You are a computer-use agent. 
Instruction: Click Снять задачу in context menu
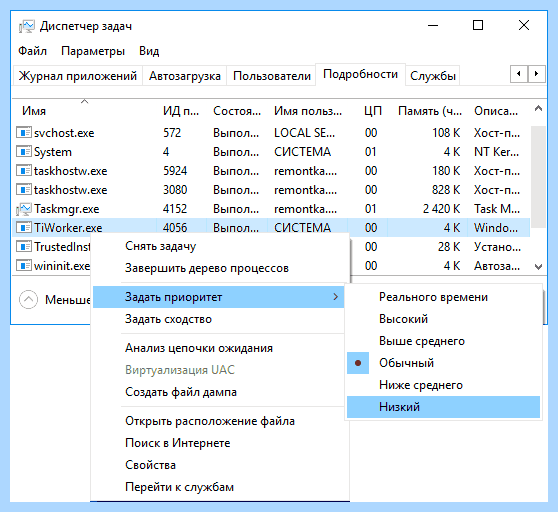click(x=219, y=246)
